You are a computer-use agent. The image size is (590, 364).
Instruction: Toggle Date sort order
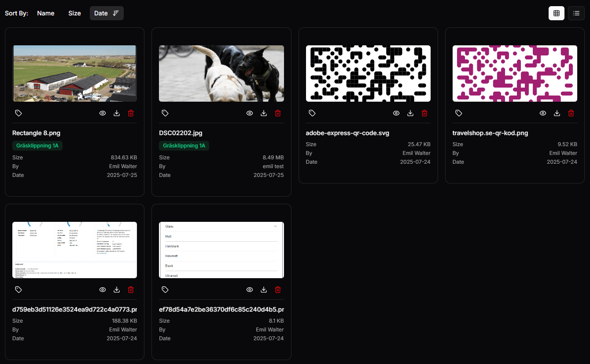point(107,13)
